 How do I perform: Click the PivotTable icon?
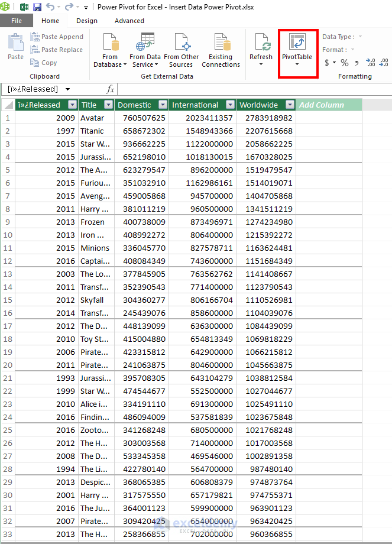[297, 42]
